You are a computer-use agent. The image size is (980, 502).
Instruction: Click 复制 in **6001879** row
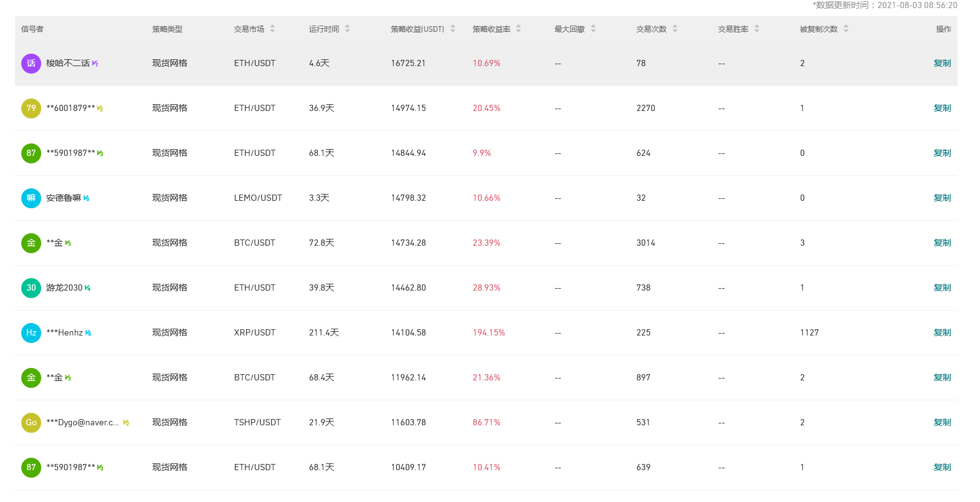tap(942, 109)
